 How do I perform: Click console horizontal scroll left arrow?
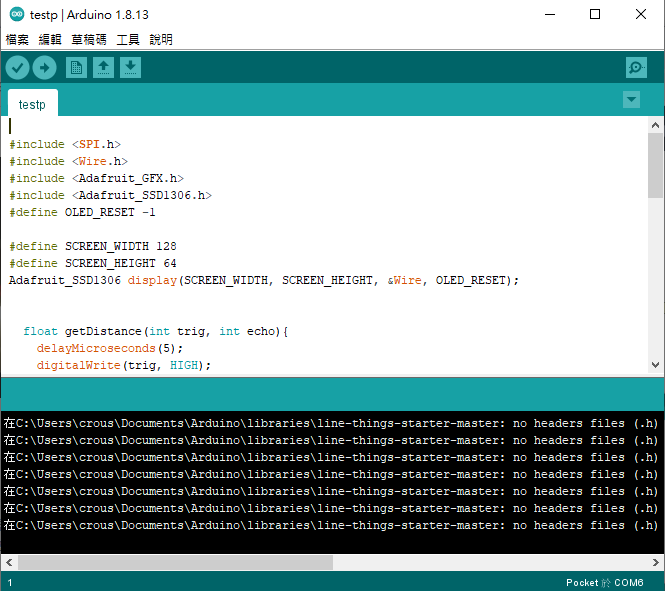[9, 563]
